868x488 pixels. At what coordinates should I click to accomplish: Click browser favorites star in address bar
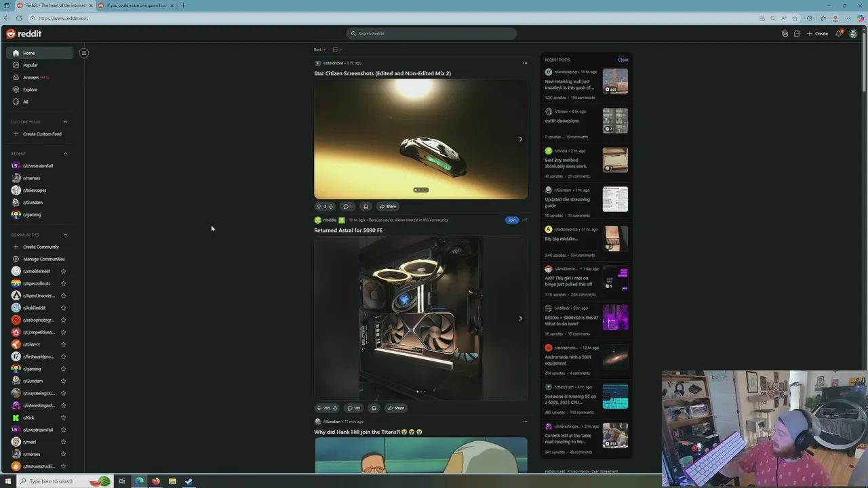point(795,18)
